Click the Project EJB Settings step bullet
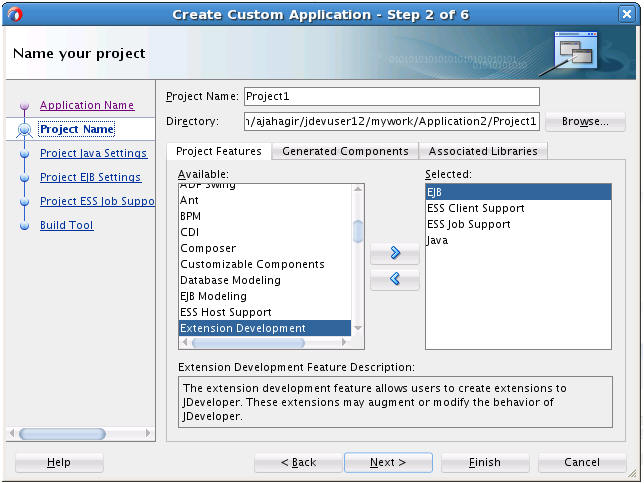This screenshot has height=483, width=644. tap(25, 177)
